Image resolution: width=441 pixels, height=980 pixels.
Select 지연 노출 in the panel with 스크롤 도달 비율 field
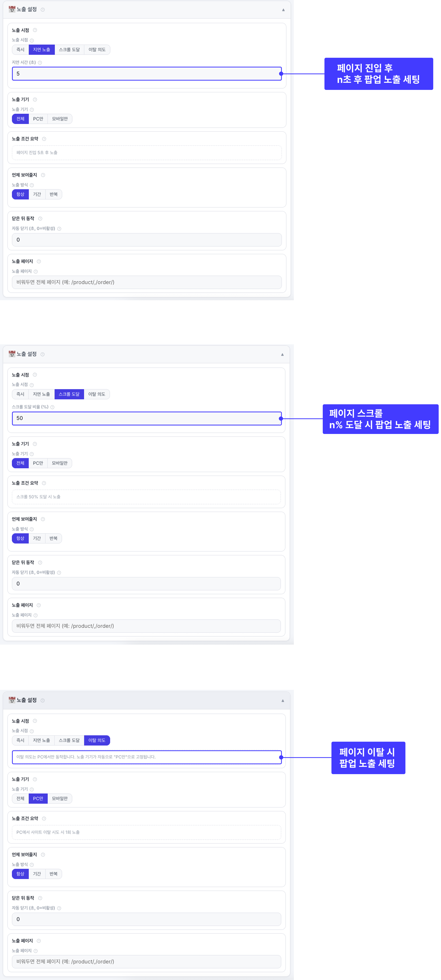point(41,394)
